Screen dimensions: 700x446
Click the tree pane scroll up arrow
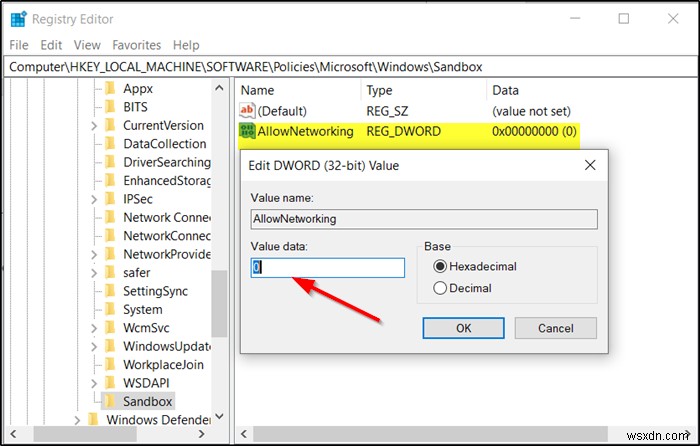click(x=219, y=88)
